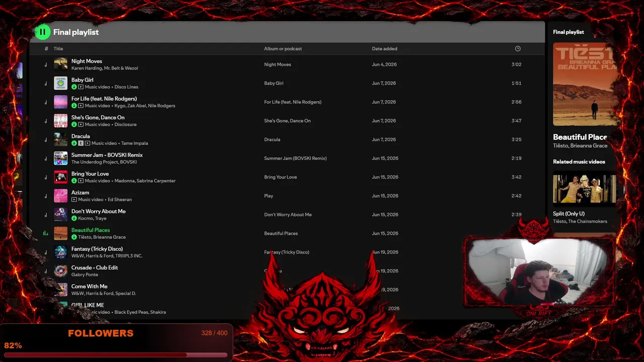Play the Split (Only U) video thumbnail

pos(585,189)
